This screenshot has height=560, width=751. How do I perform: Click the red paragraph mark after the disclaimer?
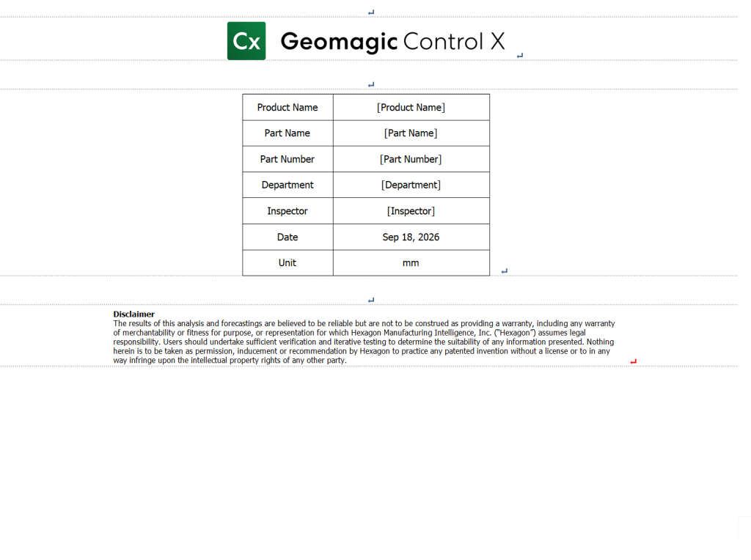coord(633,361)
